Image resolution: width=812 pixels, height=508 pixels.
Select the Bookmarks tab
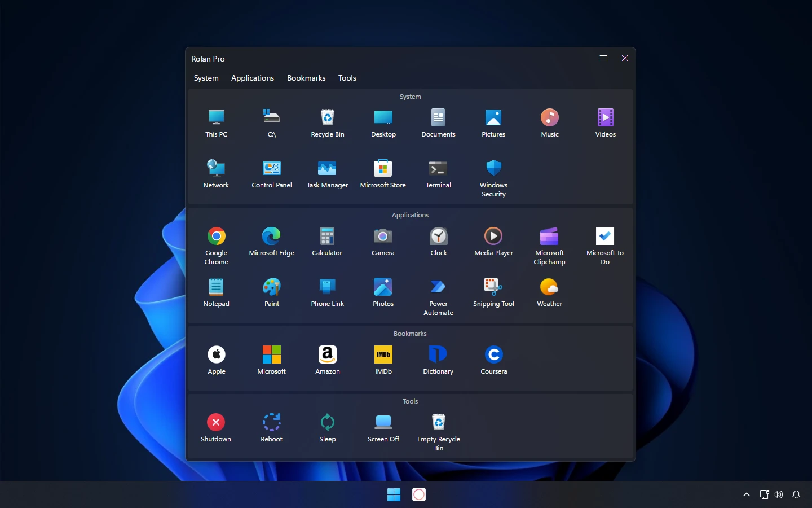(306, 78)
